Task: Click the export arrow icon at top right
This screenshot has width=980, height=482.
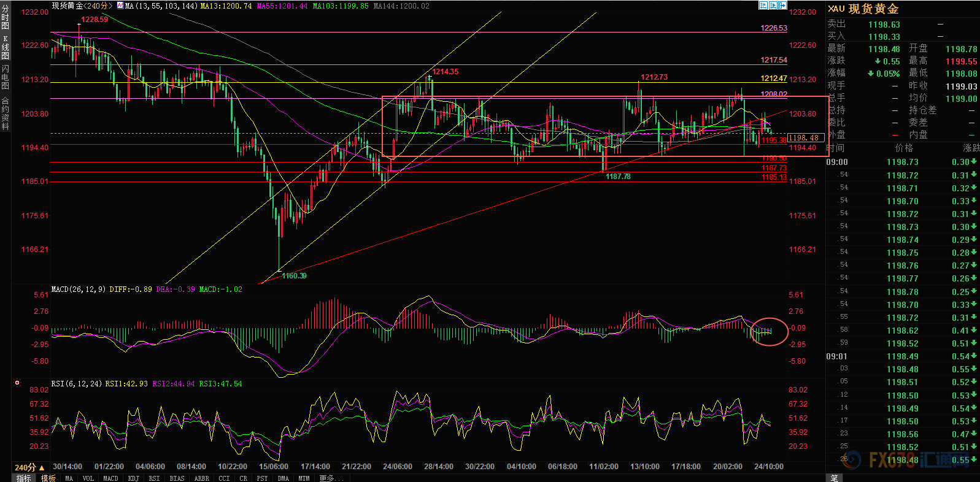Action: (x=782, y=6)
